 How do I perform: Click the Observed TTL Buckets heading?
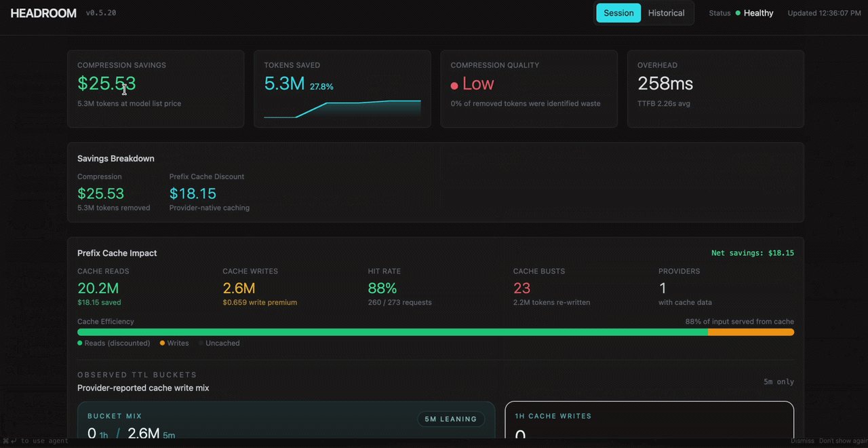tap(137, 375)
